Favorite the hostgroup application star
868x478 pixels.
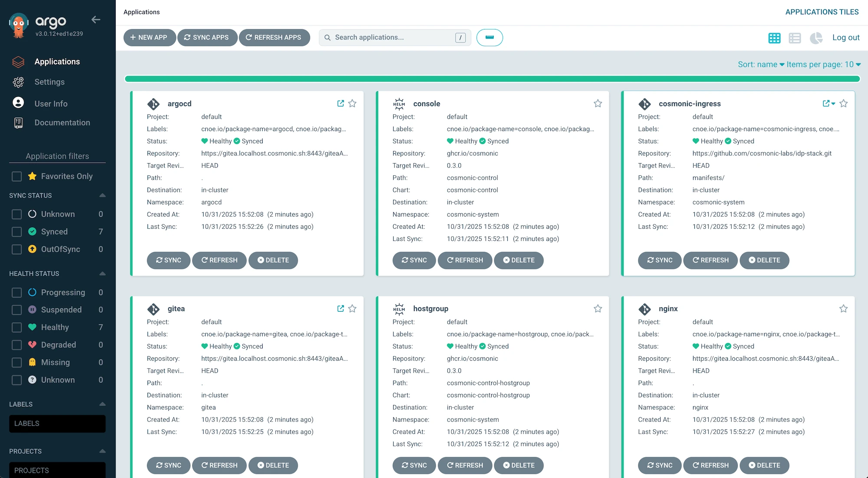pyautogui.click(x=598, y=308)
